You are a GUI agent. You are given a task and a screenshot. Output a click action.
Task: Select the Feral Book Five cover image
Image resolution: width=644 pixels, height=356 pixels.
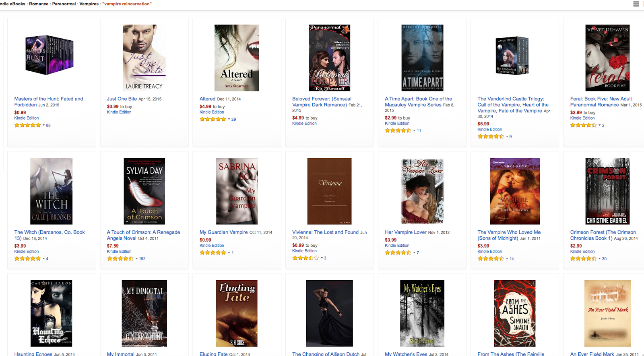[x=607, y=58]
